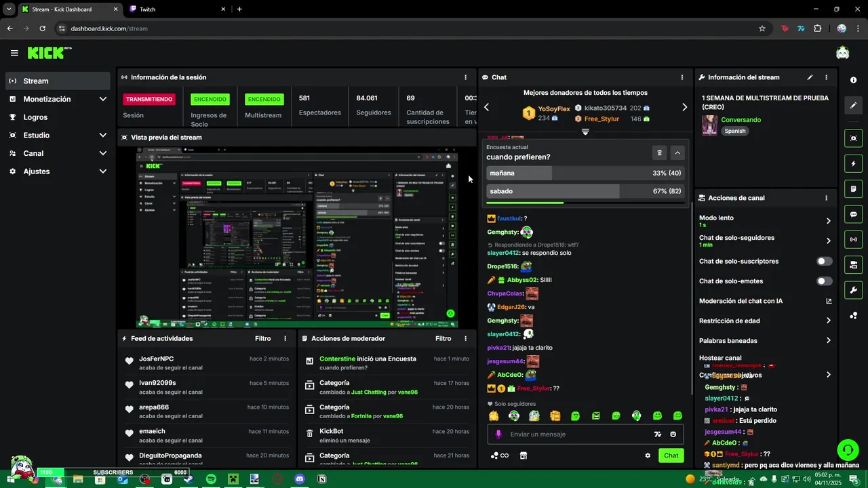Open Chat de solo-seguidores settings arrow
868x488 pixels.
point(828,241)
